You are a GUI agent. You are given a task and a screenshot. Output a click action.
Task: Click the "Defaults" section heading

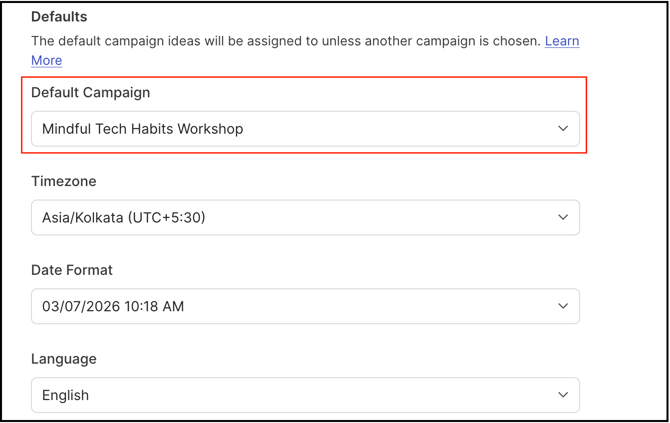[59, 17]
